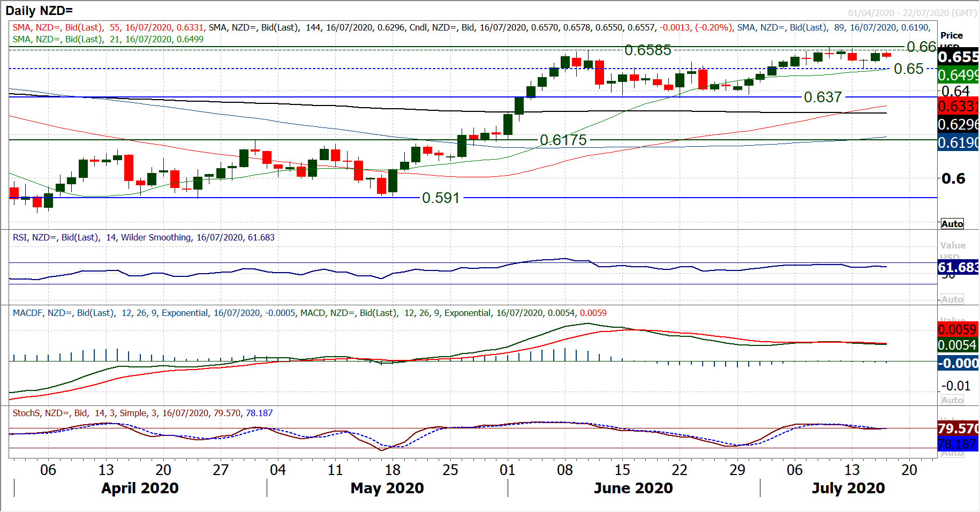Click the 0.64 price axis label
The width and height of the screenshot is (980, 512).
coord(955,91)
